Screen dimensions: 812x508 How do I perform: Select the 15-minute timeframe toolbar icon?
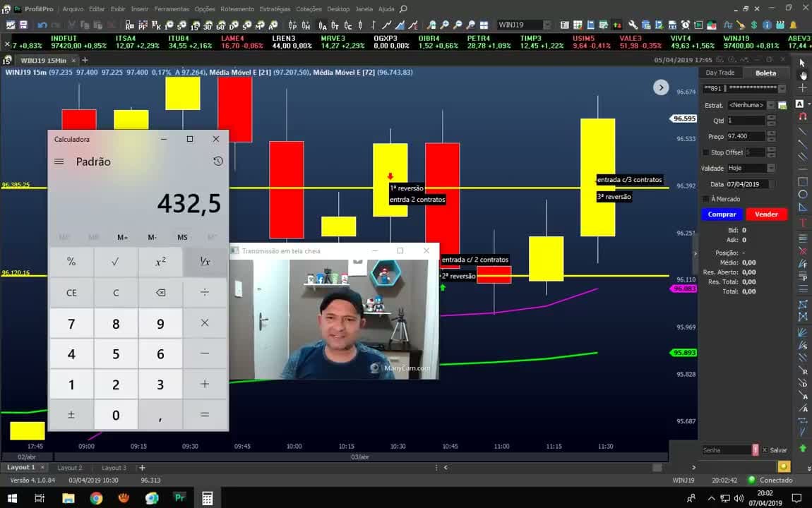(195, 25)
